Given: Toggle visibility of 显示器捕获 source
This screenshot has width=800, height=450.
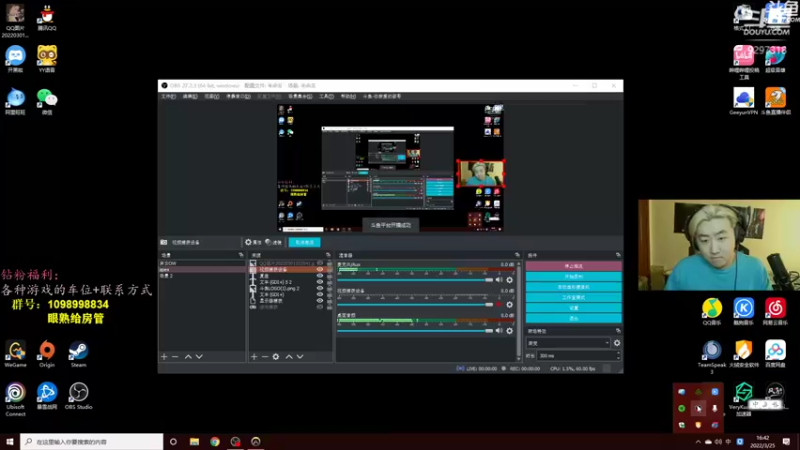Looking at the screenshot, I should 320,301.
